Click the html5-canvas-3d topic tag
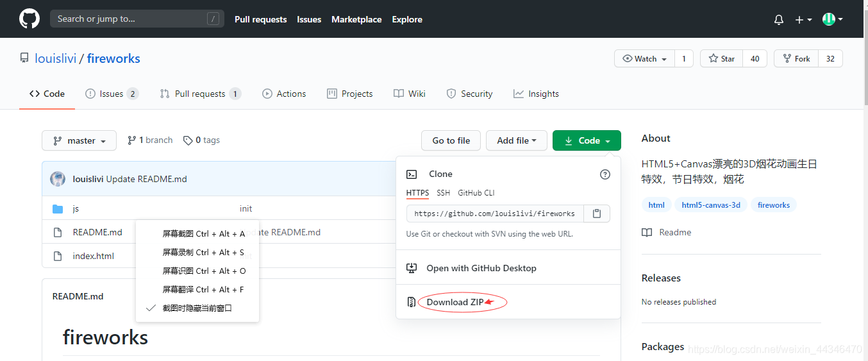The width and height of the screenshot is (868, 361). tap(711, 205)
